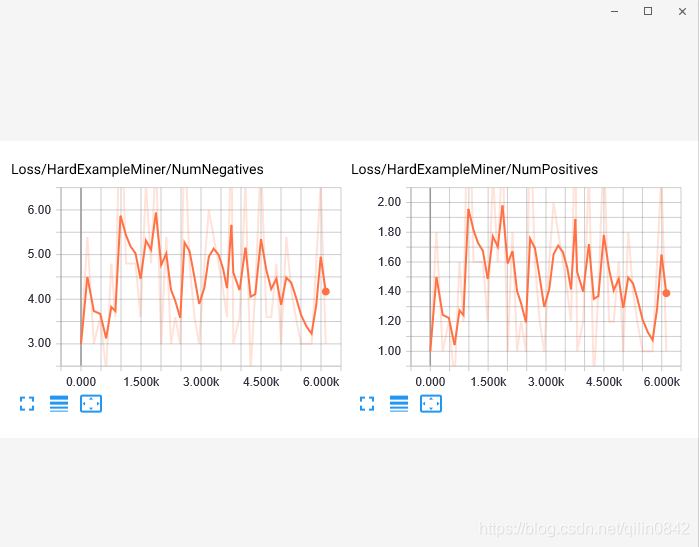Toggle y-axis log scale for NumNegatives chart
This screenshot has width=699, height=547.
tap(59, 404)
